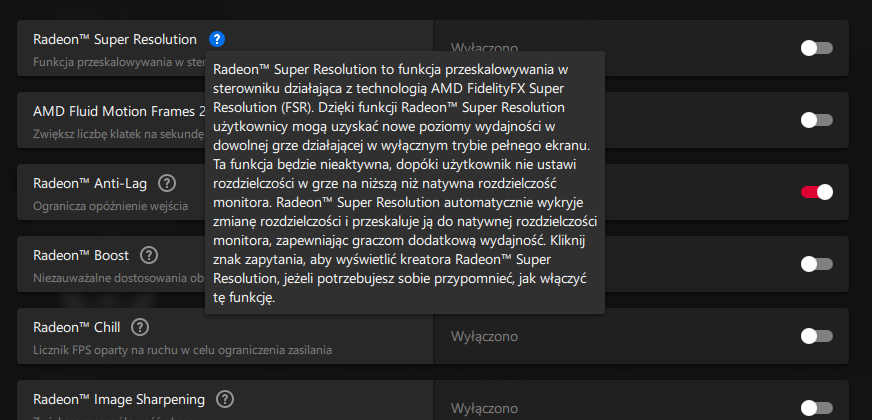Click the Wyłączono status for Image Sharpening

click(x=484, y=408)
